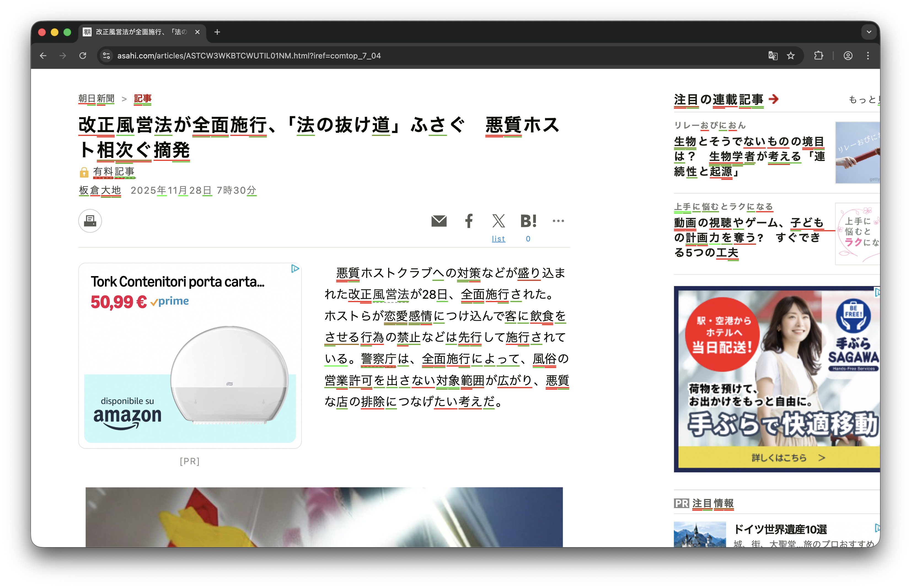Reload the page
The height and width of the screenshot is (588, 911).
point(83,56)
